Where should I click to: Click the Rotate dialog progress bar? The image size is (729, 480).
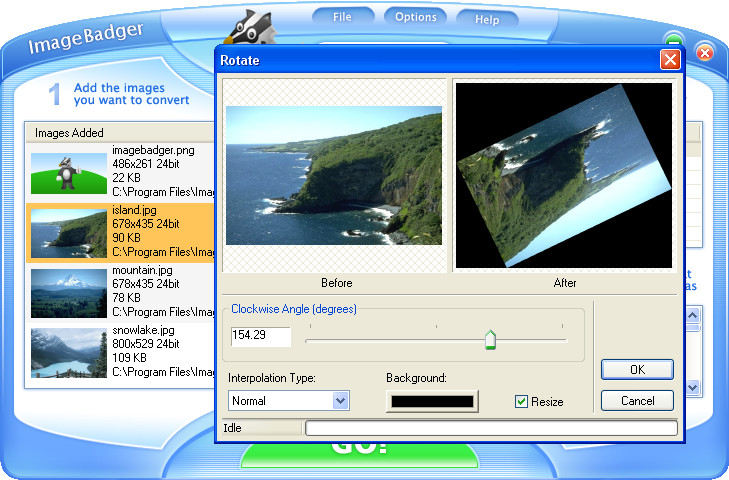coord(491,428)
